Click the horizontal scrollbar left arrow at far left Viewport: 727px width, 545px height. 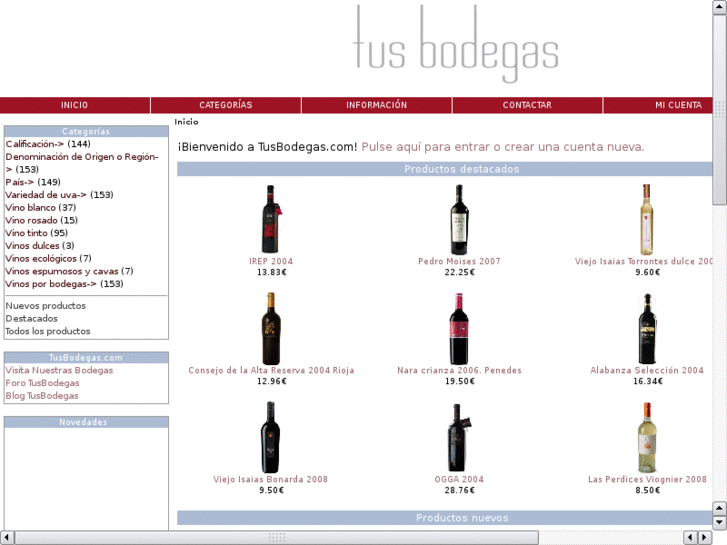pos(6,538)
